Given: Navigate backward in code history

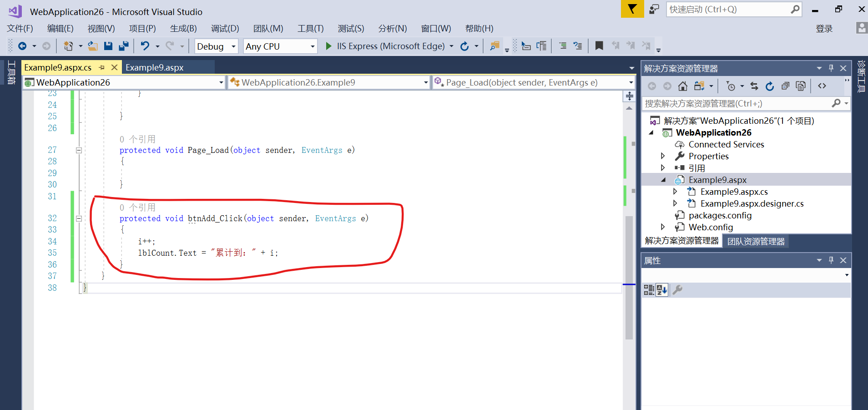Looking at the screenshot, I should click(x=22, y=46).
